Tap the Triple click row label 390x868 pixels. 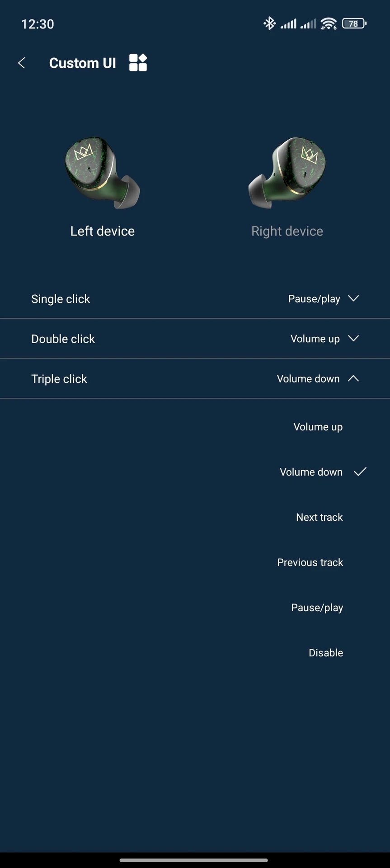tap(59, 379)
